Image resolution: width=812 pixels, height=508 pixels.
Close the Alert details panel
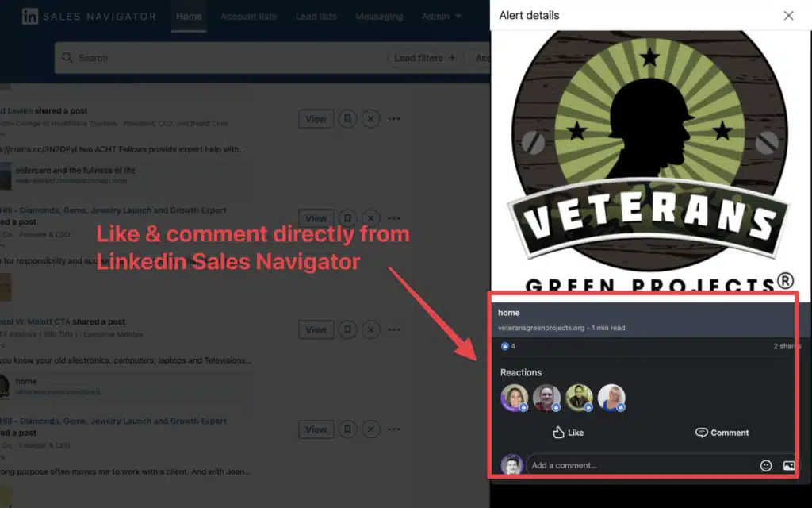[x=788, y=16]
